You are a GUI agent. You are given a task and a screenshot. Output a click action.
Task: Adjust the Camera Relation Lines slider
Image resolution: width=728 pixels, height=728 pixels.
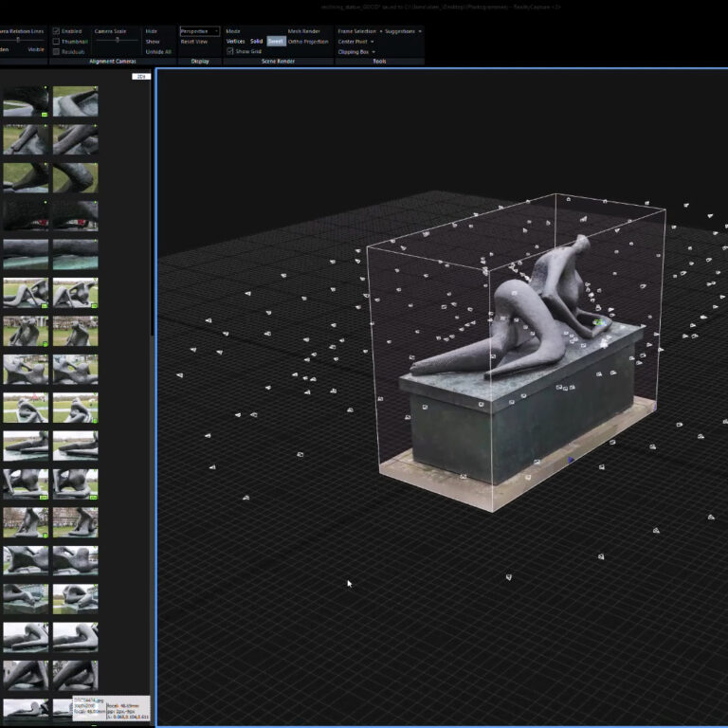[x=17, y=40]
